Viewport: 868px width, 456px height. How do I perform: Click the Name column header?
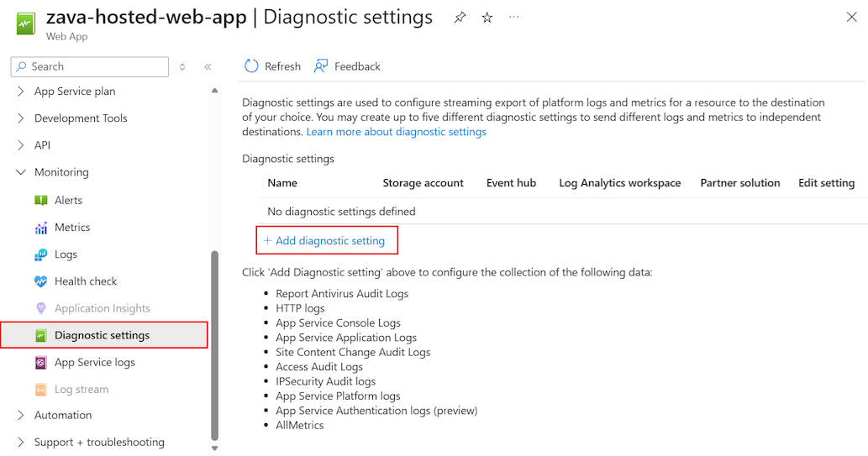[x=282, y=183]
